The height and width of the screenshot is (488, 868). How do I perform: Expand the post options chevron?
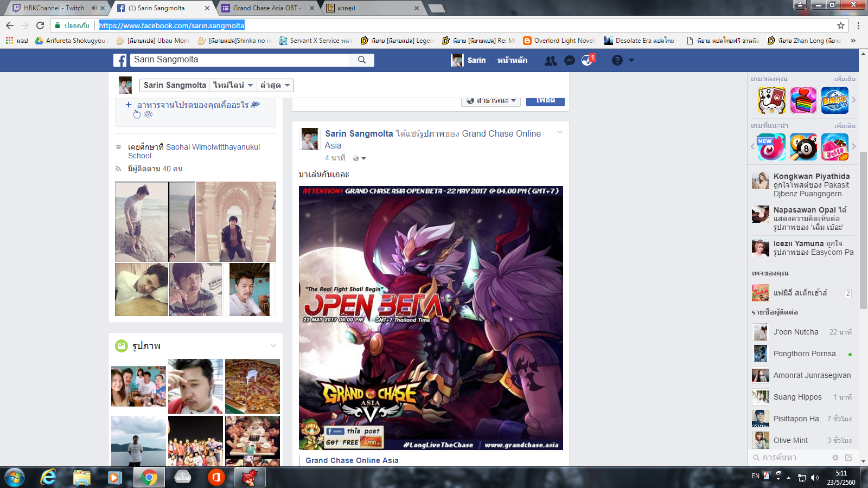pos(560,132)
